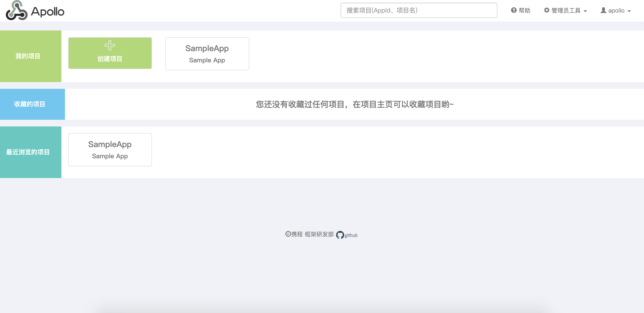Open the apollo account dropdown

coord(616,11)
